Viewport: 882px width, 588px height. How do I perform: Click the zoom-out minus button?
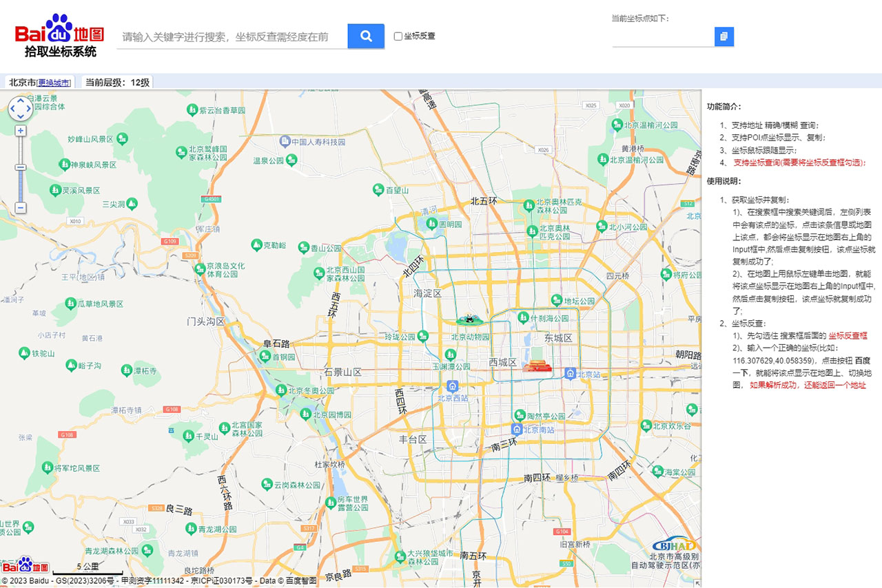21,207
